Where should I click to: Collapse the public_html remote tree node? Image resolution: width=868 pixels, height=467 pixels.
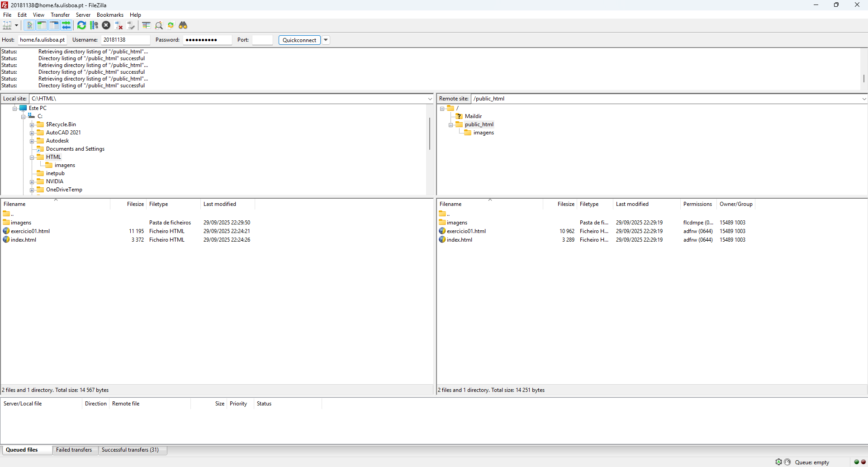(x=451, y=125)
